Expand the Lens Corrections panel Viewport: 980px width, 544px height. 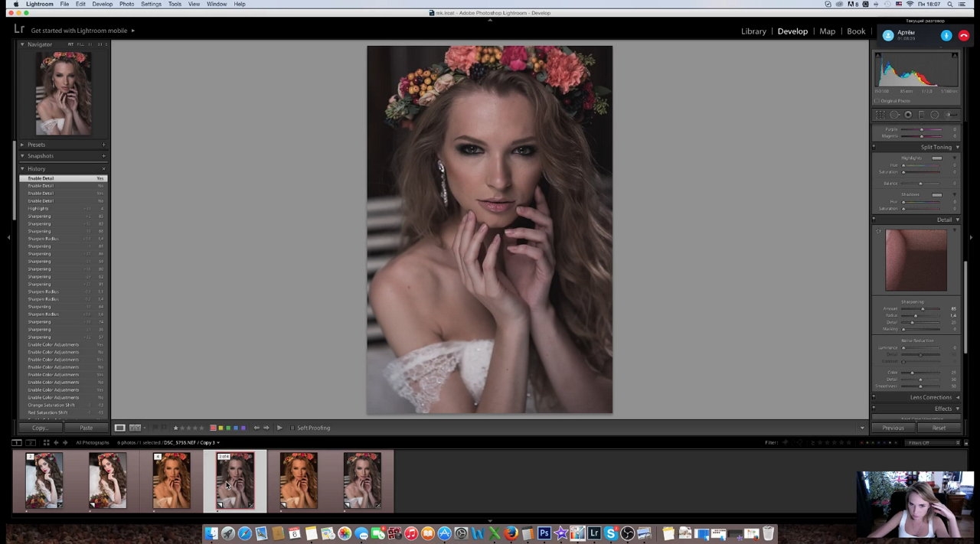click(957, 397)
